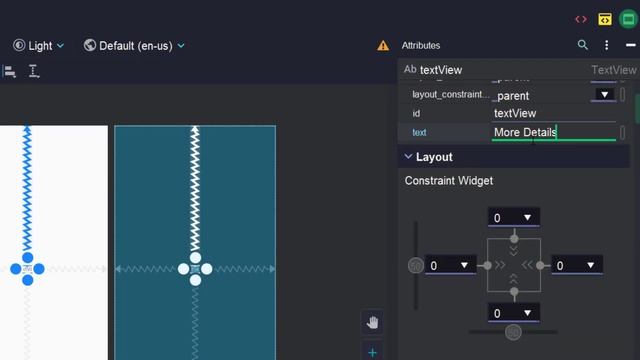The image size is (640, 360).
Task: Select the textView in the design view
Action: tap(27, 269)
